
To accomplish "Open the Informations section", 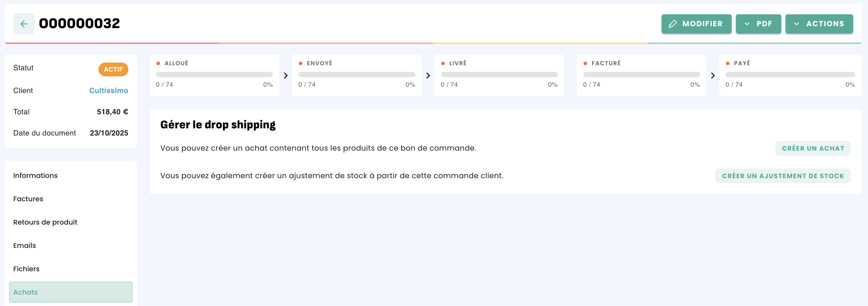I will pyautogui.click(x=35, y=175).
